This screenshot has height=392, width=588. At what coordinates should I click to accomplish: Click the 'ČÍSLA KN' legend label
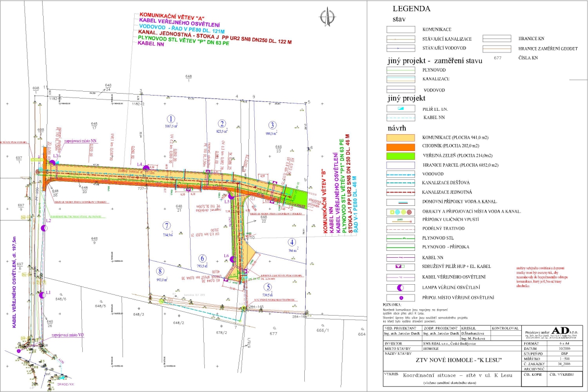529,58
